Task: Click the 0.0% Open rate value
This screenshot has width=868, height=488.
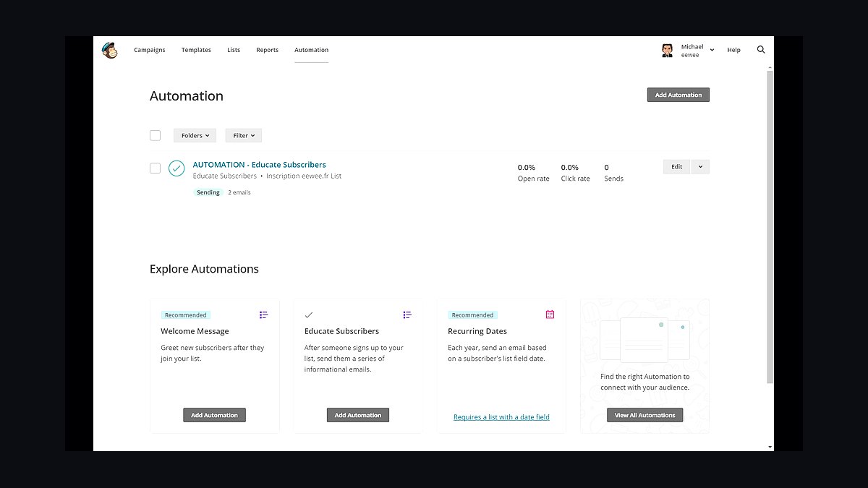Action: [527, 168]
